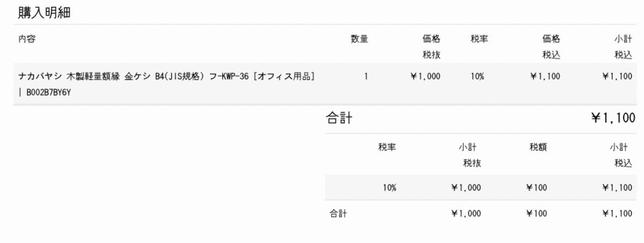644x243 pixels.
Task: Click the large 合計 label
Action: coord(339,119)
